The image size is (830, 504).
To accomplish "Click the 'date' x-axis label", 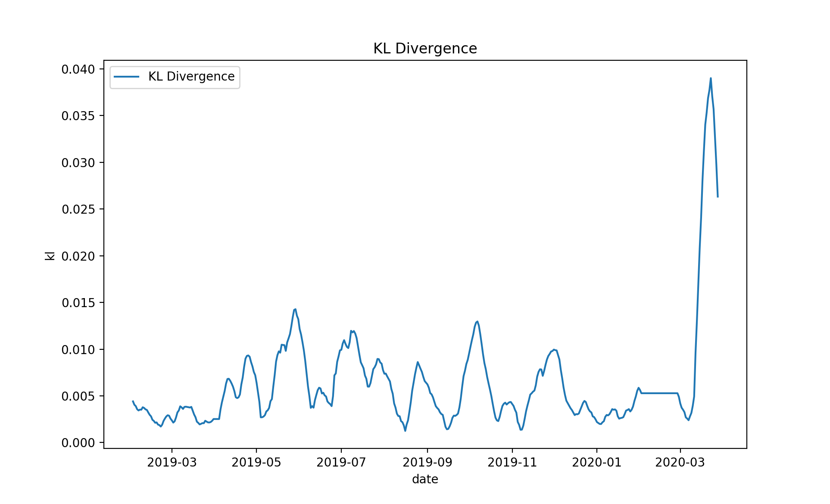I will [425, 479].
